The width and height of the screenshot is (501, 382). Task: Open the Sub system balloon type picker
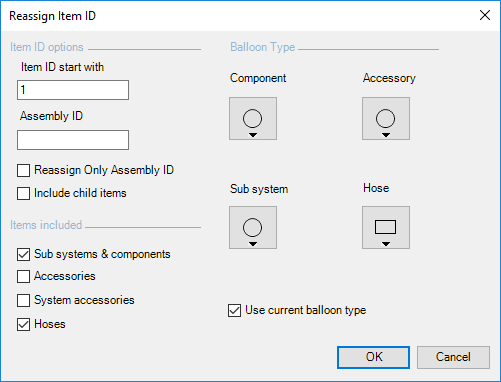click(x=253, y=227)
